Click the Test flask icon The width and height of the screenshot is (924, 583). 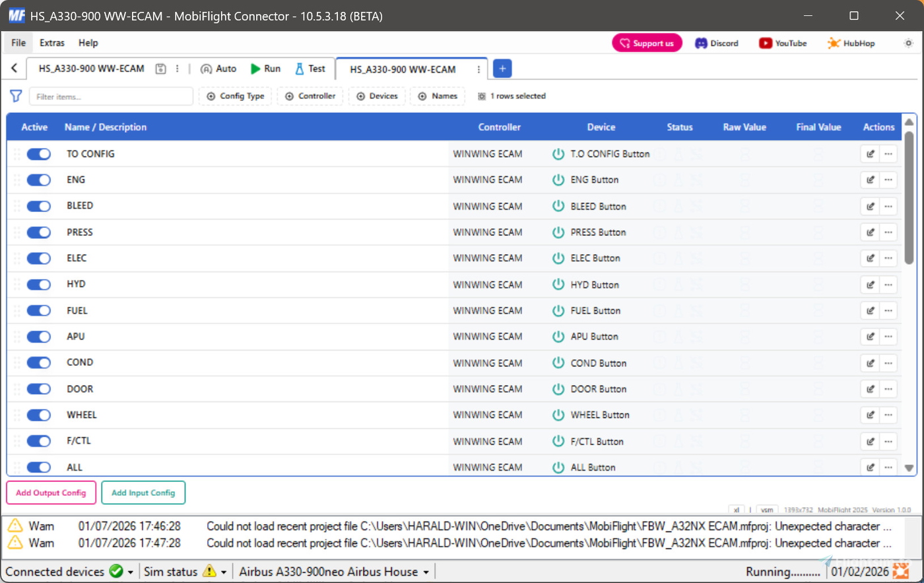pyautogui.click(x=300, y=69)
